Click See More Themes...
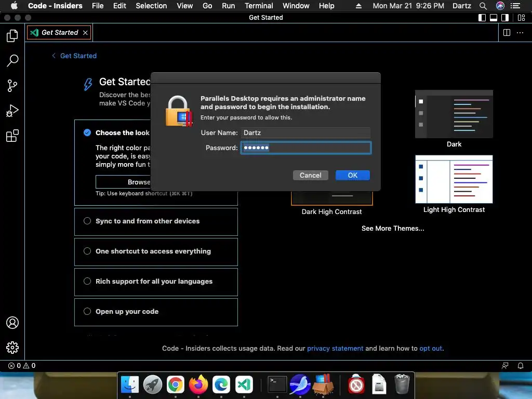The width and height of the screenshot is (532, 399). (x=393, y=229)
